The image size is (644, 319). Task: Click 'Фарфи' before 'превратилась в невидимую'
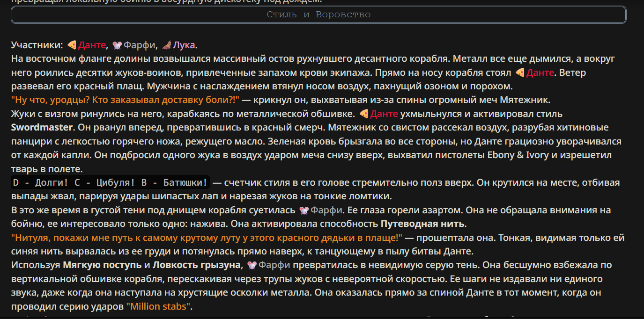tap(274, 265)
